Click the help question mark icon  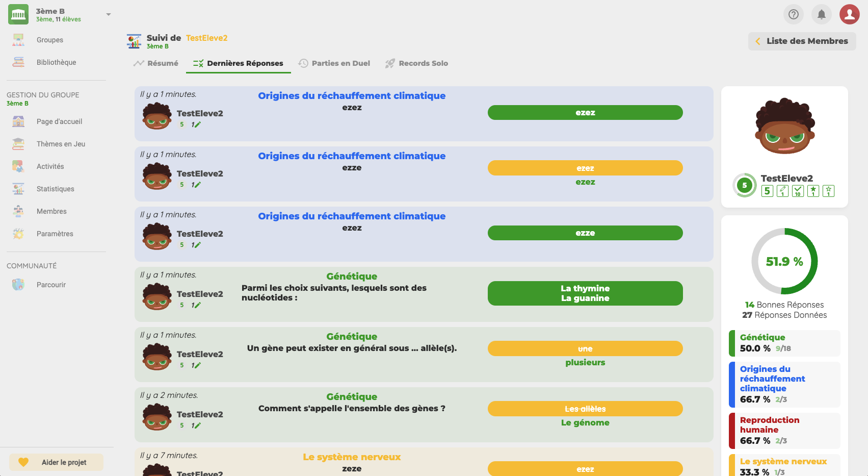pos(794,14)
